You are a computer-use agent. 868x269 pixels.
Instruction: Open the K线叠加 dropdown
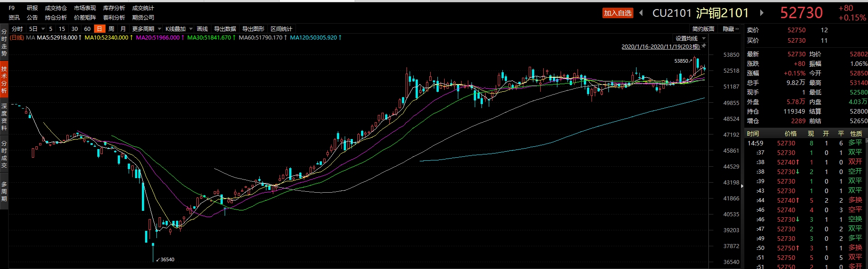coord(179,29)
